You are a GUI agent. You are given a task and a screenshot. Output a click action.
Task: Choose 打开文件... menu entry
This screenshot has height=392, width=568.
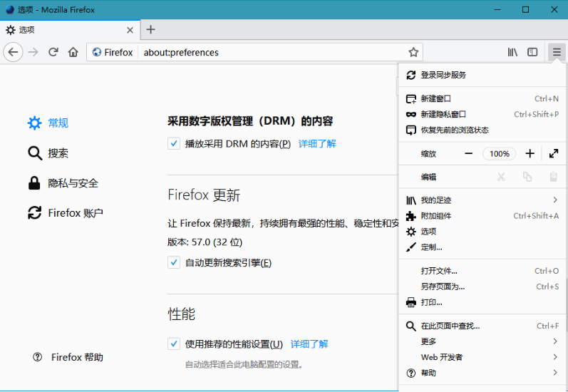click(x=482, y=271)
